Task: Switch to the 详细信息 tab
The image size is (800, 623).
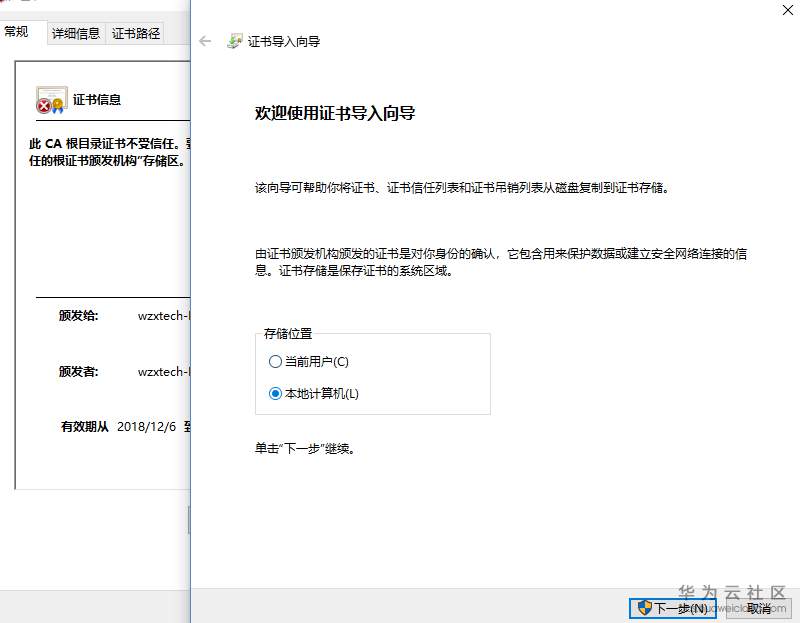Action: pyautogui.click(x=75, y=32)
